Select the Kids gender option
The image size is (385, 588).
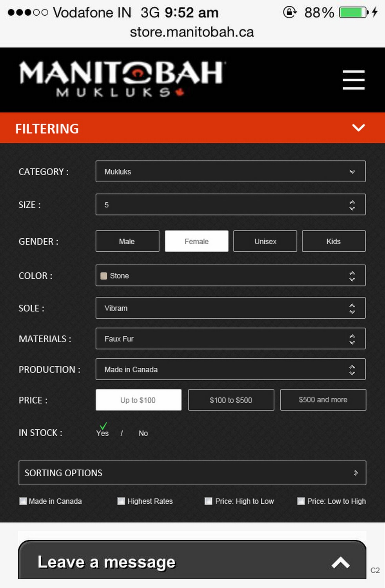pos(334,241)
